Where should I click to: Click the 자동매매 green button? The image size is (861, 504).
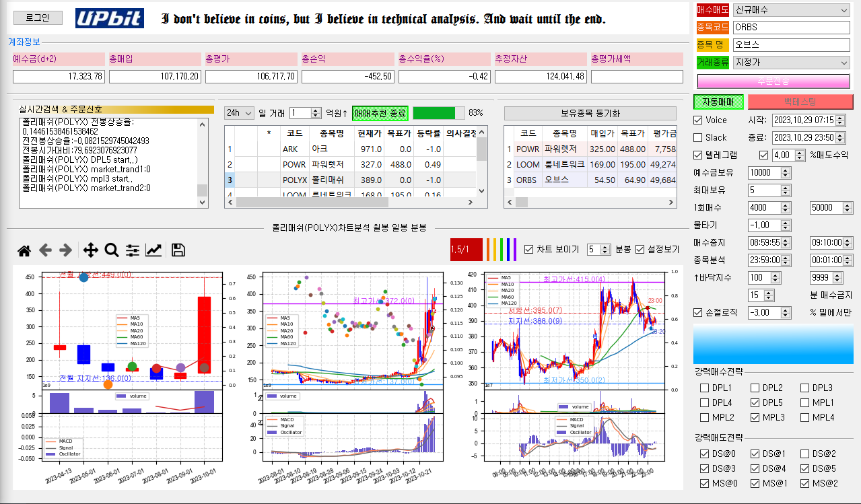coord(719,102)
